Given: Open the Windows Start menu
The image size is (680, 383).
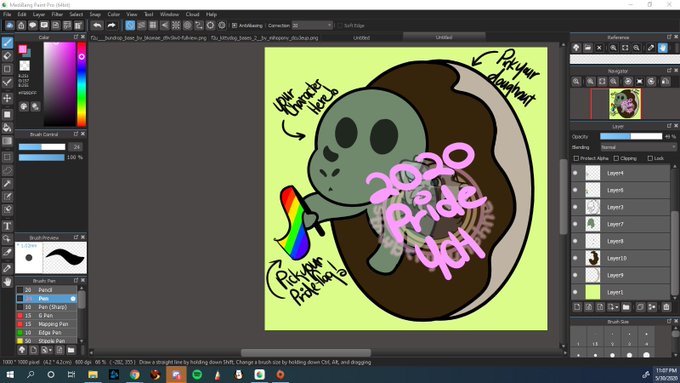Looking at the screenshot, I should pos(10,374).
